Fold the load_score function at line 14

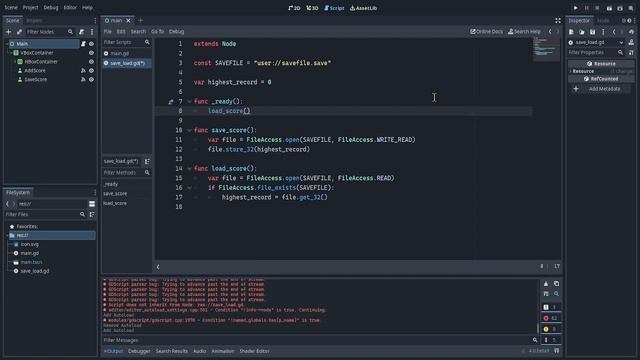tap(189, 169)
